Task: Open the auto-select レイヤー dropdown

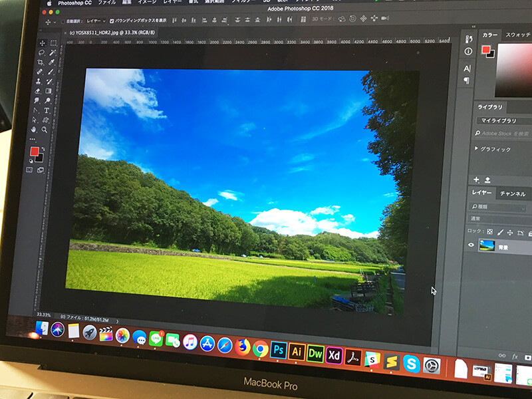Action: click(x=96, y=21)
